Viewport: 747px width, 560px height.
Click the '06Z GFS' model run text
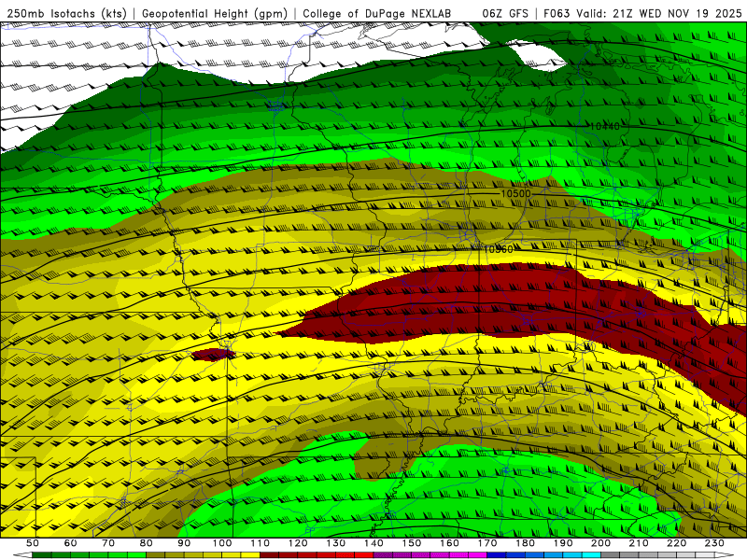click(x=505, y=13)
